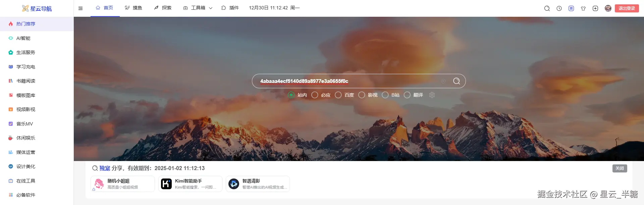Open the 探索 tab
The image size is (644, 205).
coord(163,8)
